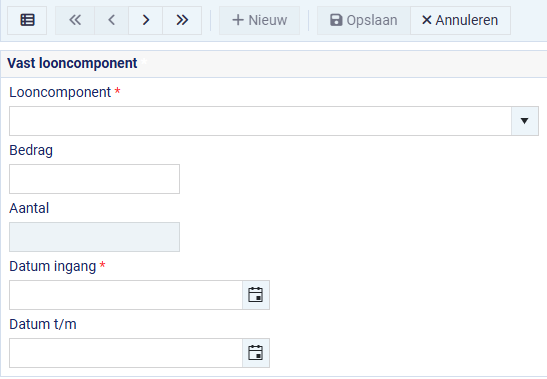Screen dimensions: 547x379
Task: Click the Datum t/m label
Action: 43,324
